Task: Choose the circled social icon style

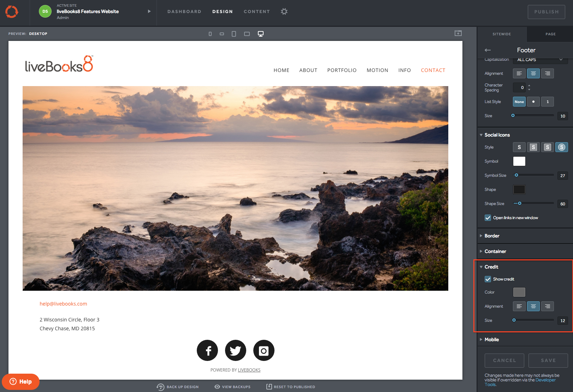Action: pyautogui.click(x=561, y=147)
